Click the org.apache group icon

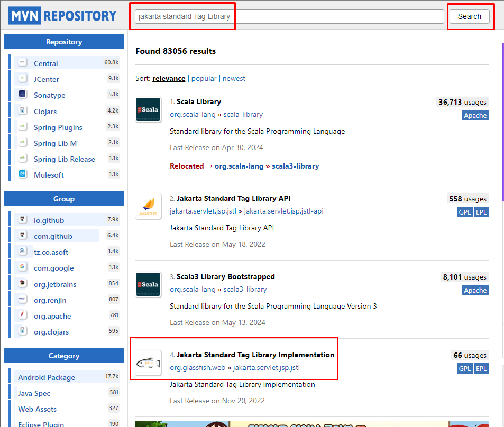coord(22,314)
